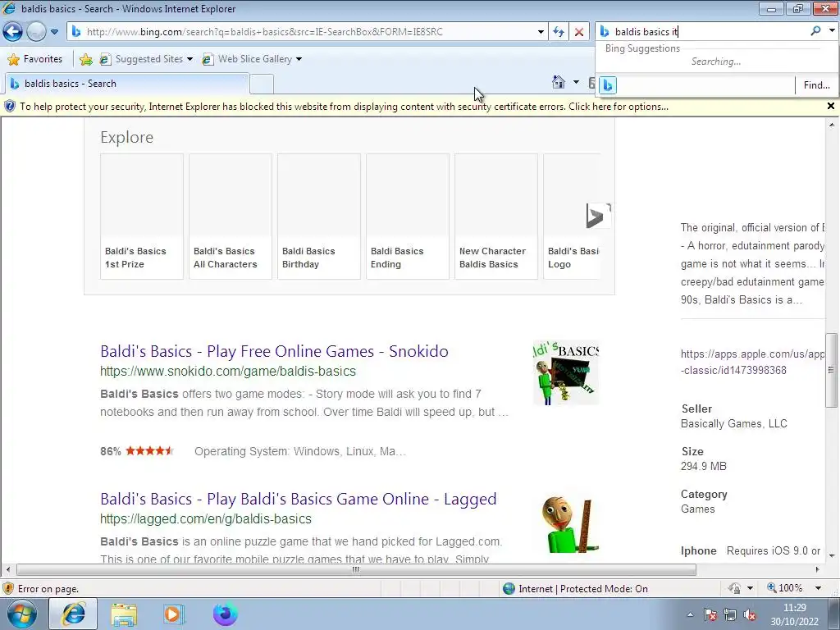Open Firefox from the taskbar
This screenshot has width=840, height=630.
pos(225,614)
